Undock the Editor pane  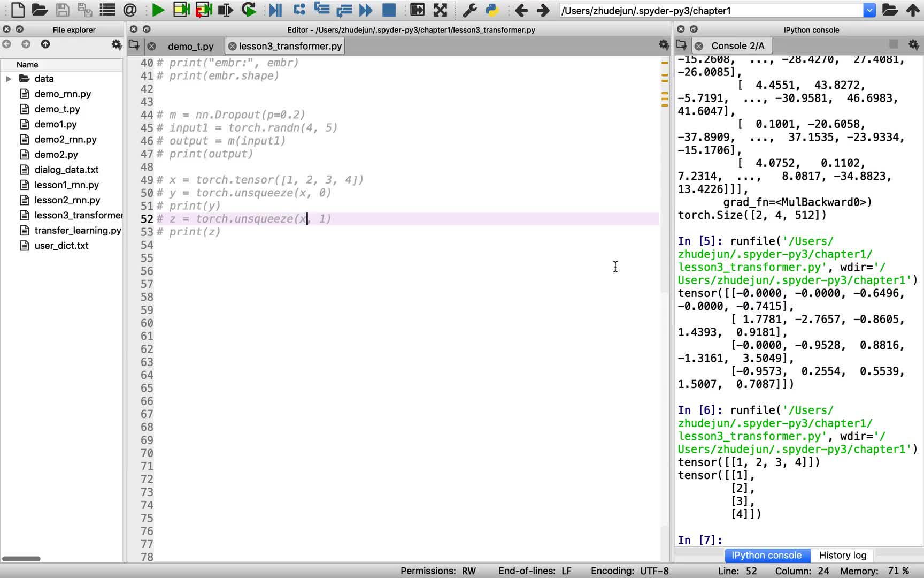pos(147,29)
